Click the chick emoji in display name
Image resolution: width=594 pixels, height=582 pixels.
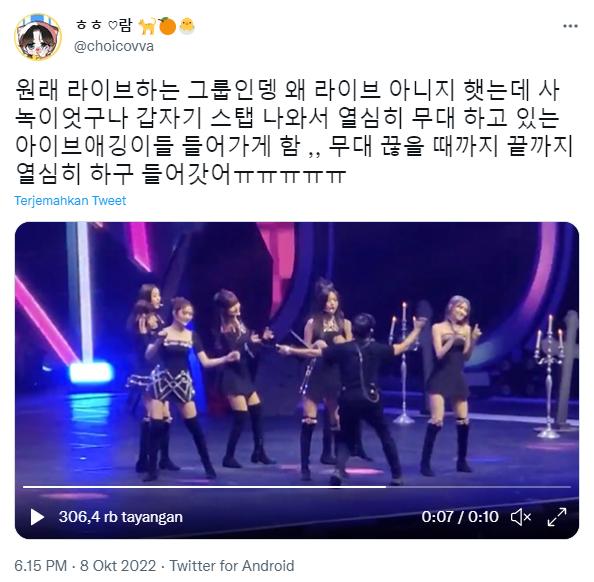click(187, 26)
